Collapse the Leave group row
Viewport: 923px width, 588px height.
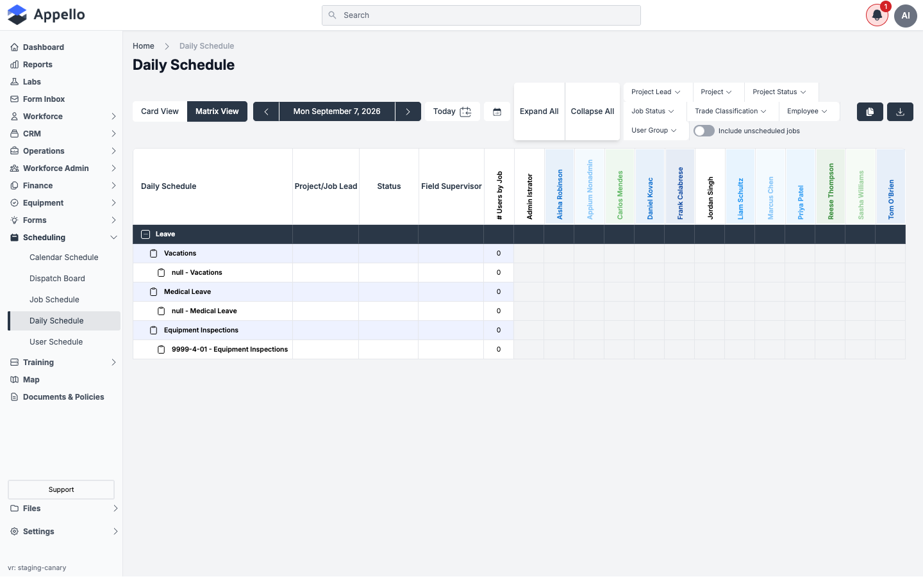tap(146, 234)
